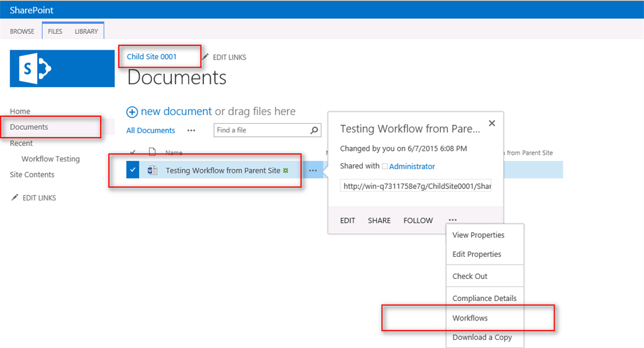Click EDIT in the callout
Image resolution: width=644 pixels, height=348 pixels.
click(347, 220)
